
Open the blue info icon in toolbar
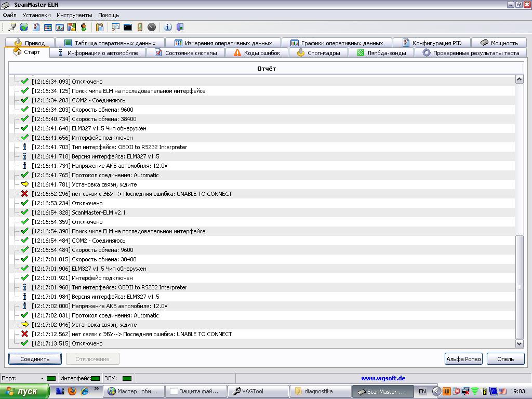(x=168, y=27)
